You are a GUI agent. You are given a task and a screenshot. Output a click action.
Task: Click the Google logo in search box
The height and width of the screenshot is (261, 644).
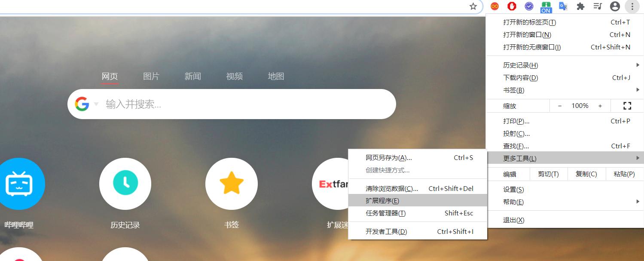[x=82, y=104]
